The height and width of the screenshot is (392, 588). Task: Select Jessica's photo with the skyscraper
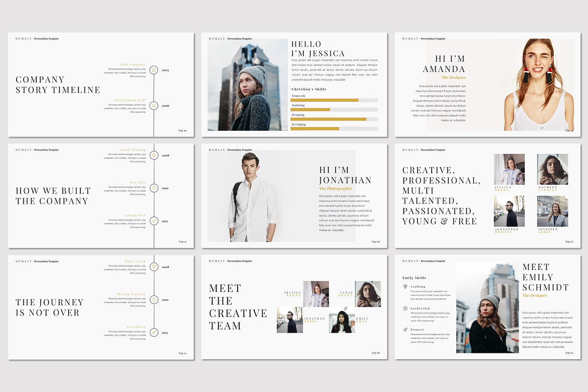point(247,85)
